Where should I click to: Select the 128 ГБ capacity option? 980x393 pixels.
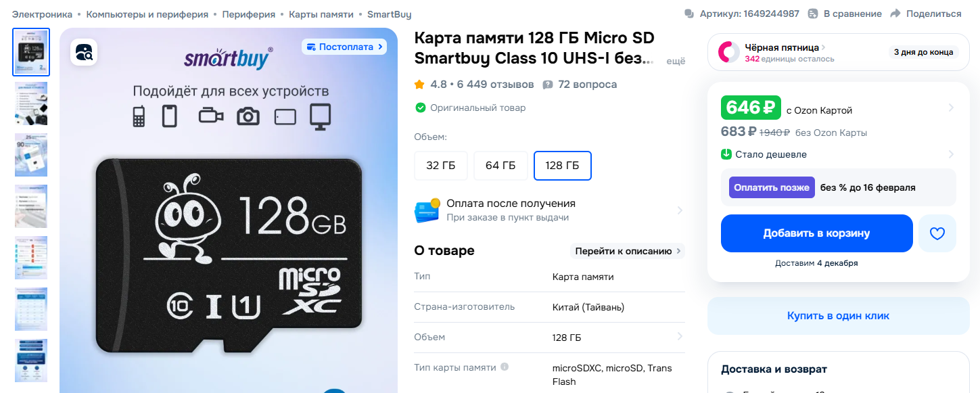(563, 166)
